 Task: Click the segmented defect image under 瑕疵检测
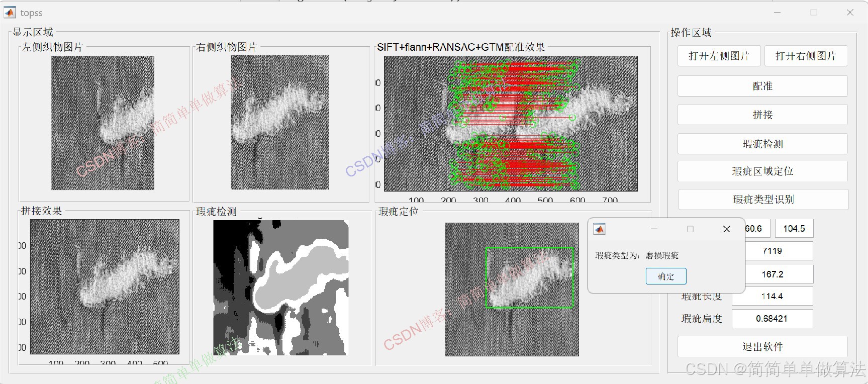click(281, 288)
